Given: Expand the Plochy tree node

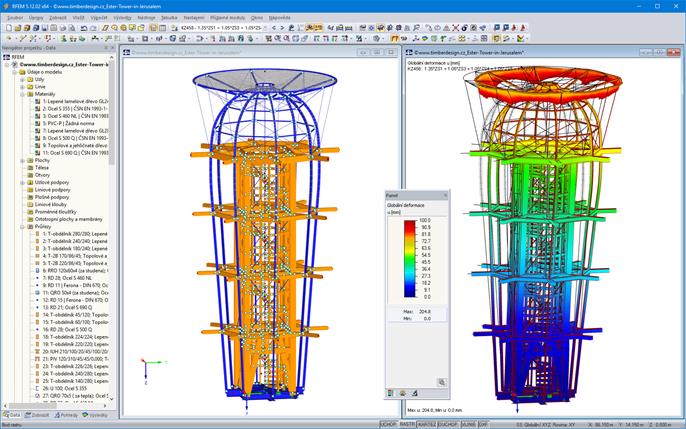Looking at the screenshot, I should tap(22, 160).
